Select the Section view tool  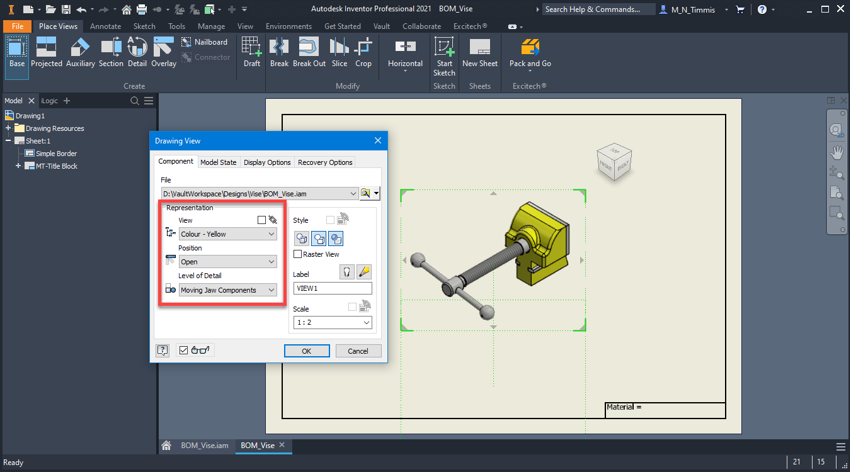click(x=111, y=53)
